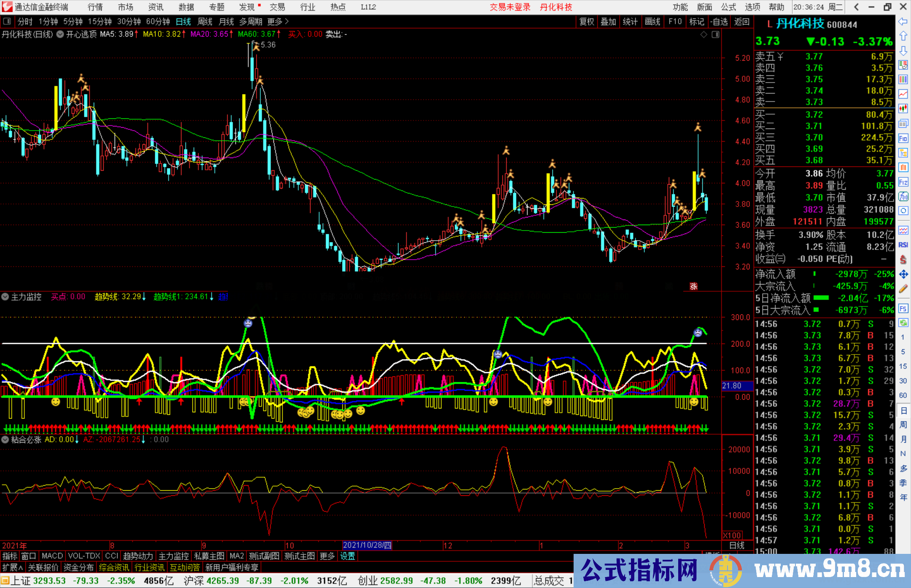Click the RSI indicator sidebar icon
The image size is (911, 588).
[x=903, y=245]
